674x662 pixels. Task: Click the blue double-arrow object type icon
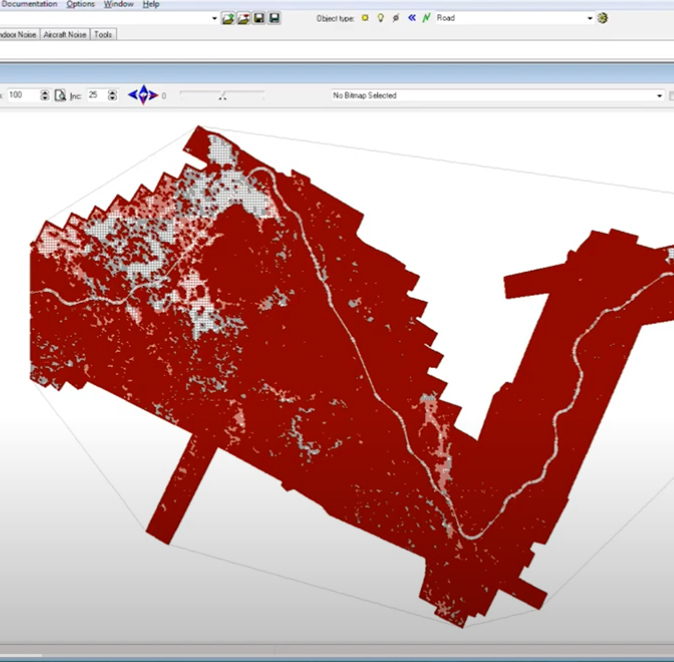pyautogui.click(x=411, y=18)
